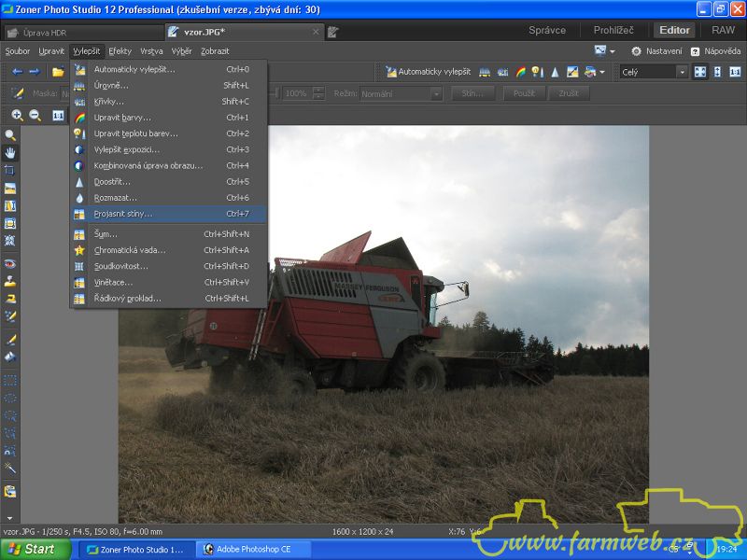Select the magic wand tool

tap(10, 467)
